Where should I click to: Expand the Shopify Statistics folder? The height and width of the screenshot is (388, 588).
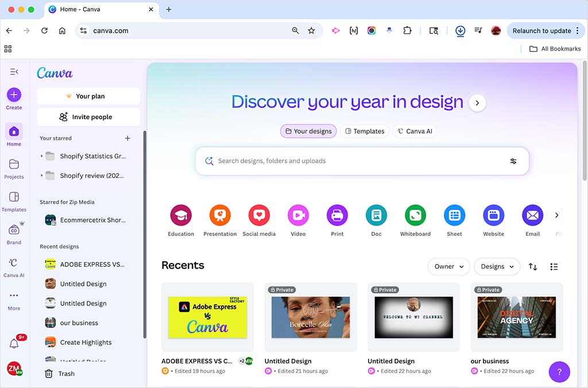point(42,156)
